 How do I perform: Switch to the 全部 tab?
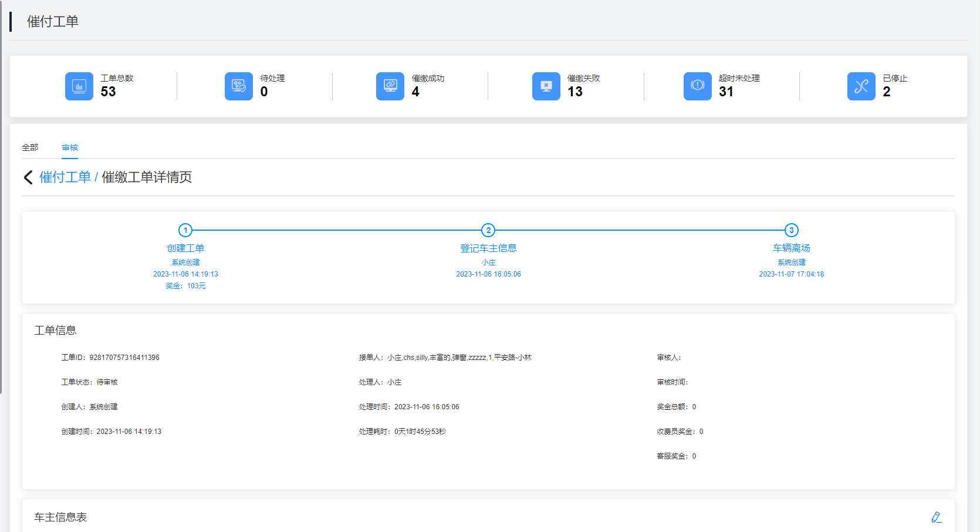(30, 147)
